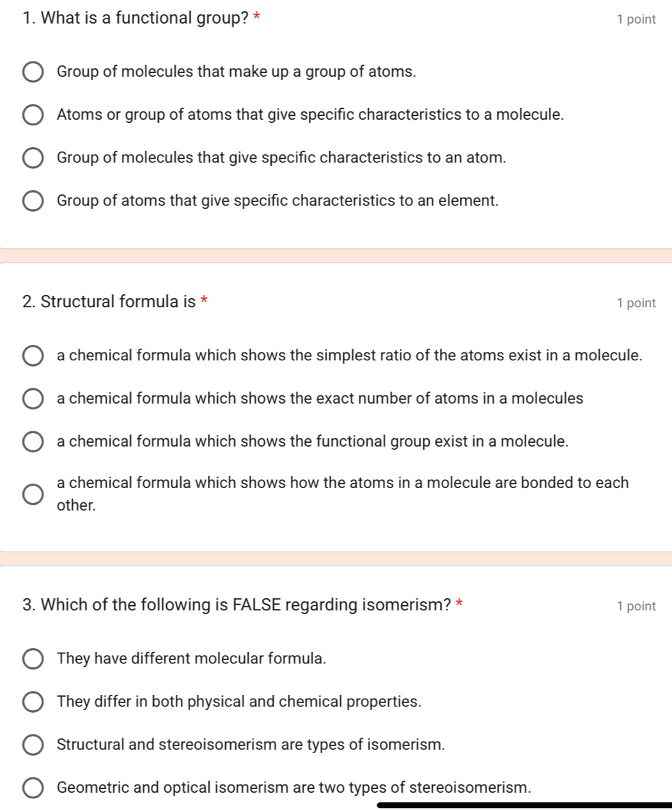Viewport: 672px width, 810px height.
Task: Choose 'Atoms or group of atoms' answer option
Action: point(33,115)
